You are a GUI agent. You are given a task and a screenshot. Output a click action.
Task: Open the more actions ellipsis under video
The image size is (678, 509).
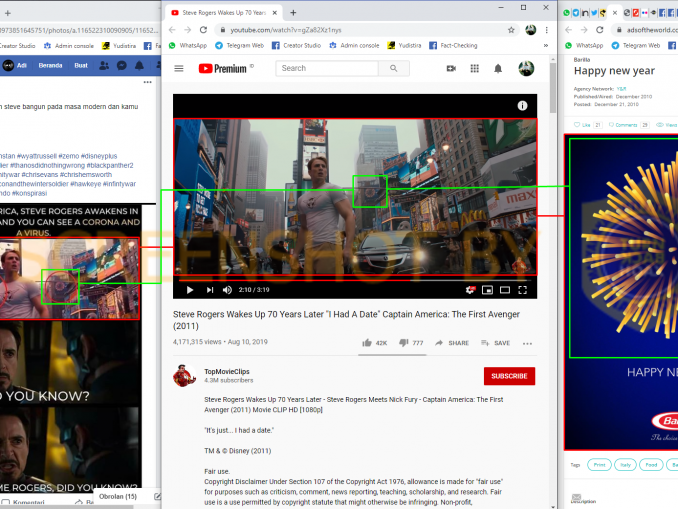[x=527, y=344]
